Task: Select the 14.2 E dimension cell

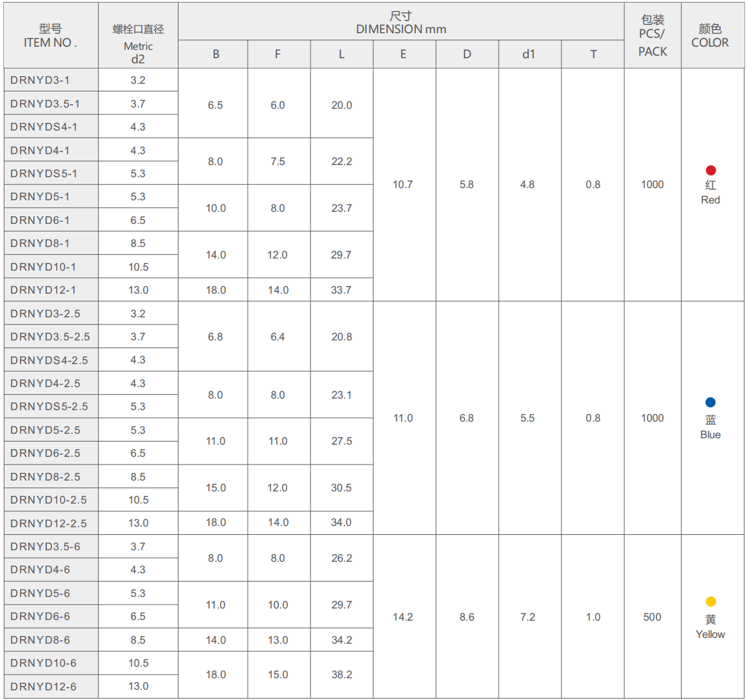Action: tap(403, 617)
